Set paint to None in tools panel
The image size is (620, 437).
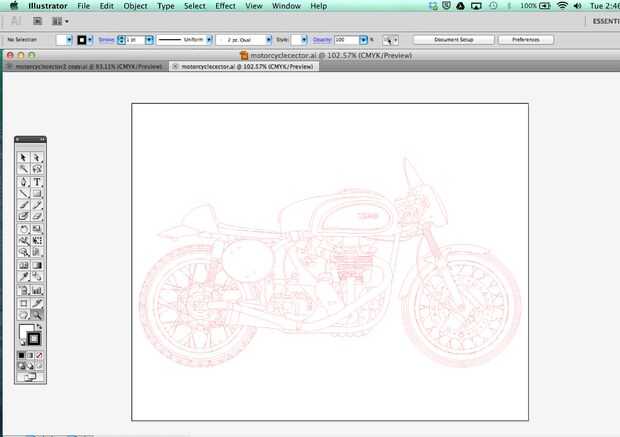[x=39, y=355]
